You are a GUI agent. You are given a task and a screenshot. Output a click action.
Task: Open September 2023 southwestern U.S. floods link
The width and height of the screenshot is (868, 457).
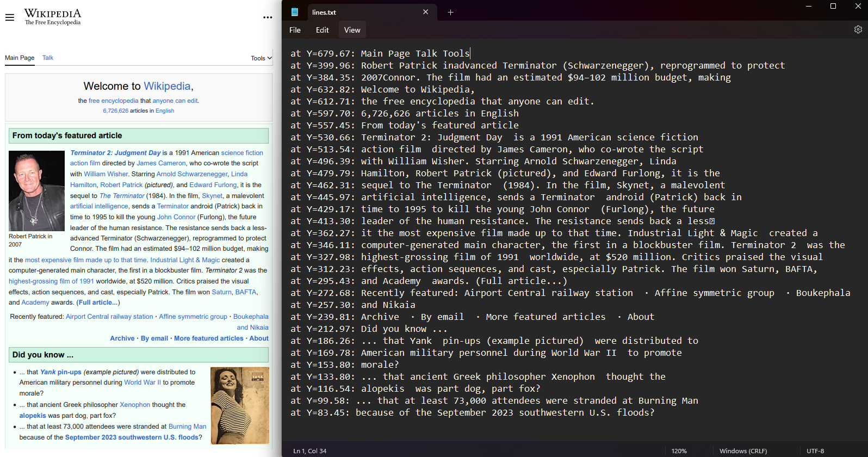(x=132, y=437)
